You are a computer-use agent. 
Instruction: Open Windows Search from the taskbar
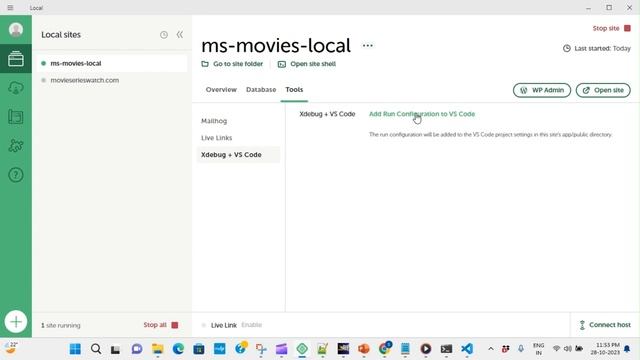[x=96, y=349]
